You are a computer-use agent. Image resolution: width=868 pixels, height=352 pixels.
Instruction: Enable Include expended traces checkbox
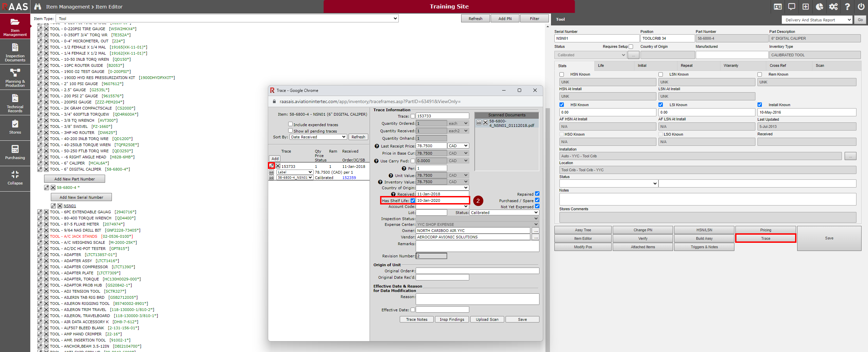pyautogui.click(x=290, y=124)
